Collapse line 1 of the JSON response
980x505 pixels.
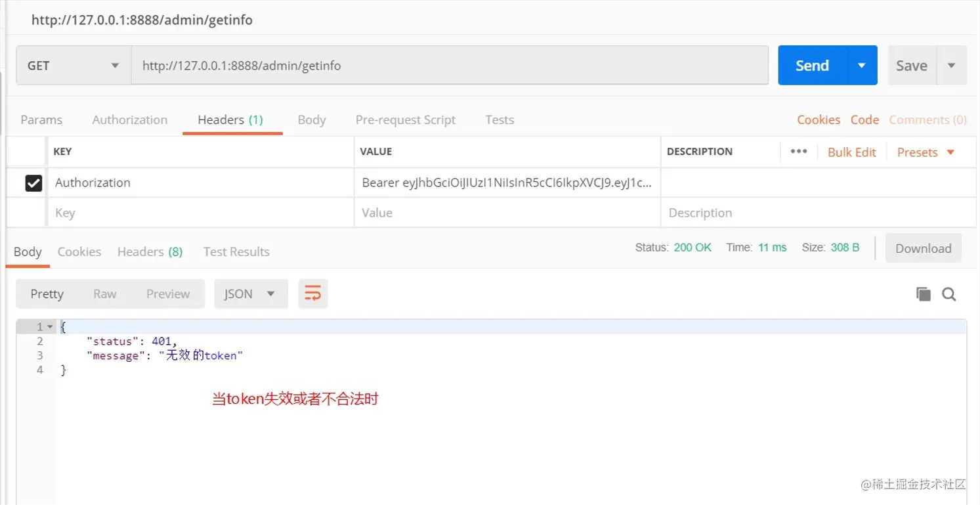[x=51, y=326]
